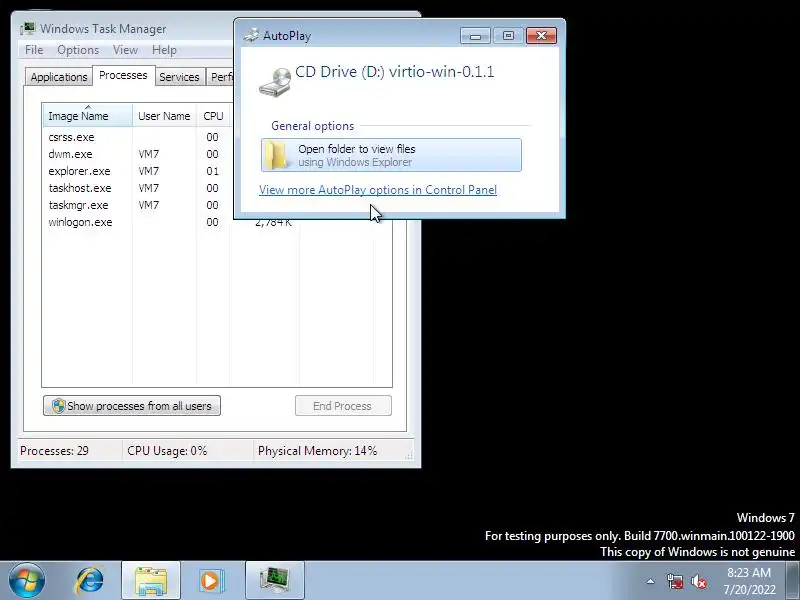Viewport: 800px width, 600px height.
Task: Open the clock showing 8:23 AM
Action: 748,581
